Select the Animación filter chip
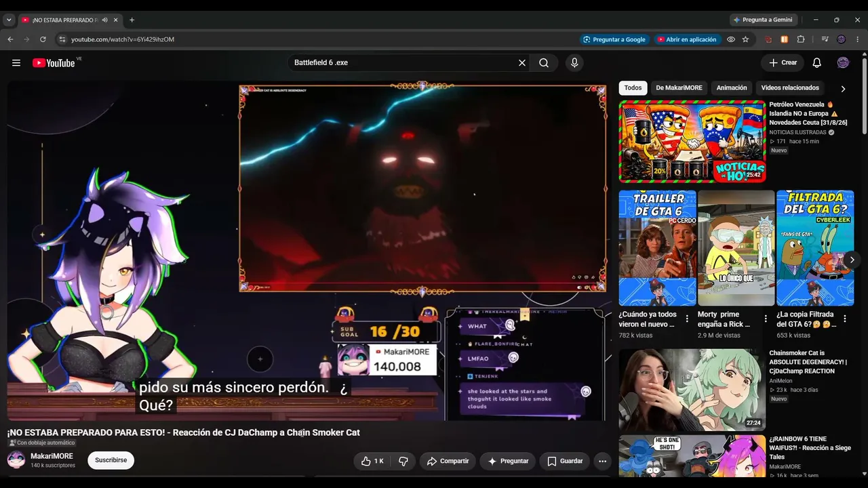This screenshot has width=868, height=488. (732, 88)
